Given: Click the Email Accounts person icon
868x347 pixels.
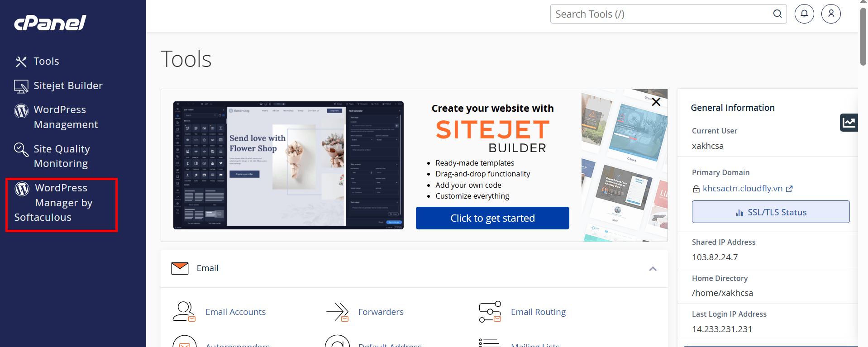Looking at the screenshot, I should point(184,312).
